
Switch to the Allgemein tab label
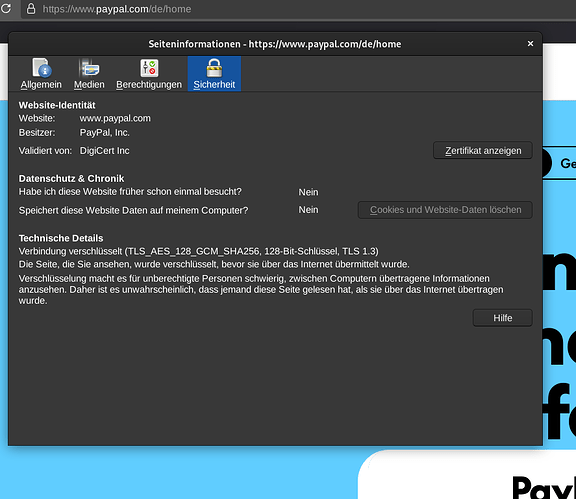[41, 85]
